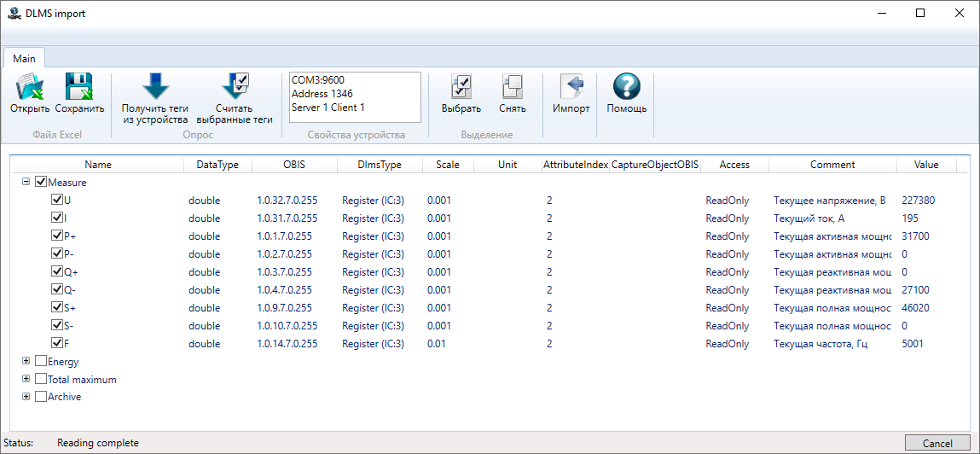Click the AttributeIndex column header
980x454 pixels.
(576, 165)
